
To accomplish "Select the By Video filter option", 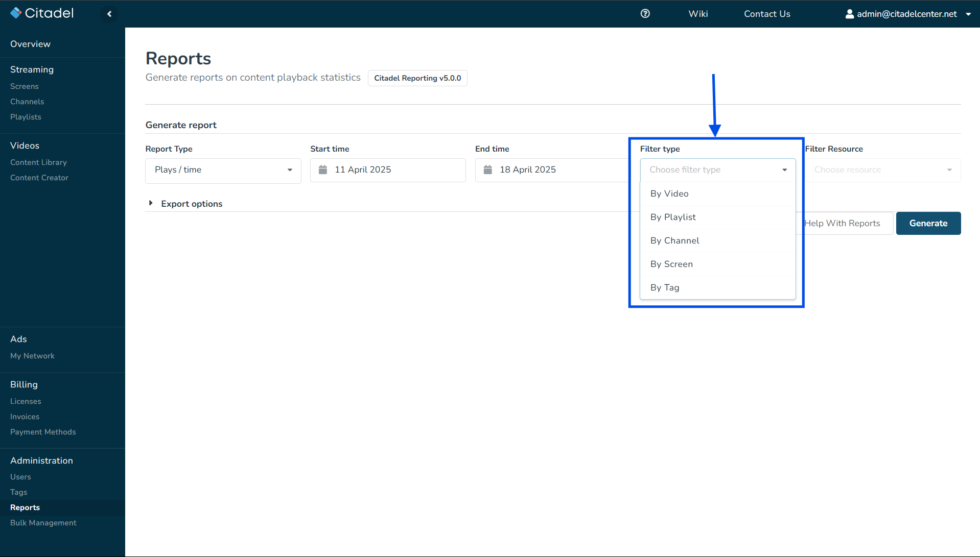I will click(718, 193).
